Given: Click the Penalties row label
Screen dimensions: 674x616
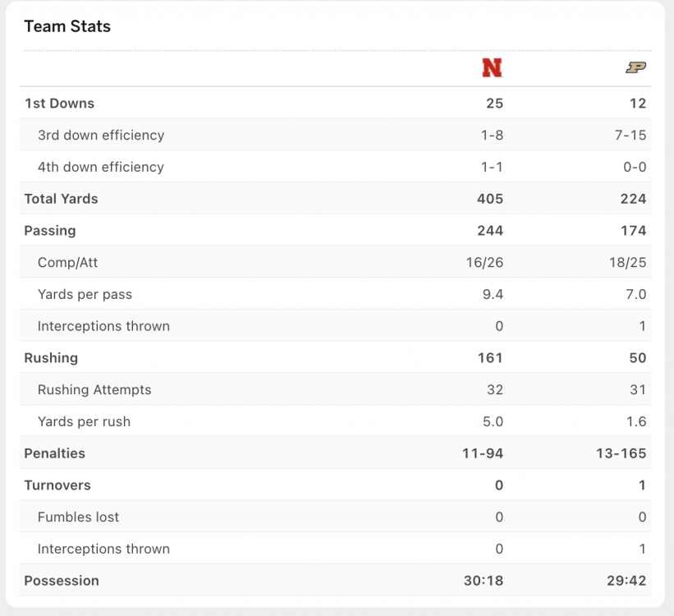Looking at the screenshot, I should 54,453.
